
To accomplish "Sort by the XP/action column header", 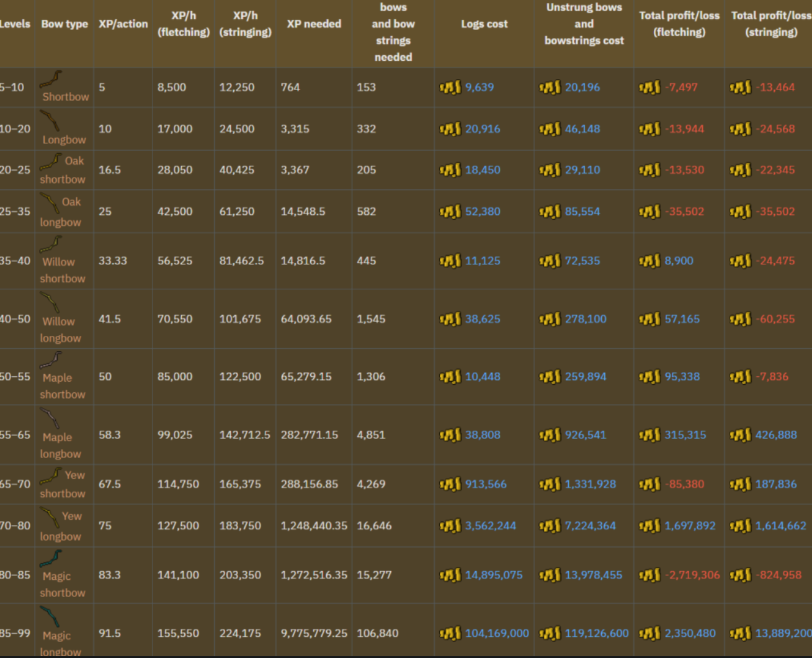I will tap(123, 24).
